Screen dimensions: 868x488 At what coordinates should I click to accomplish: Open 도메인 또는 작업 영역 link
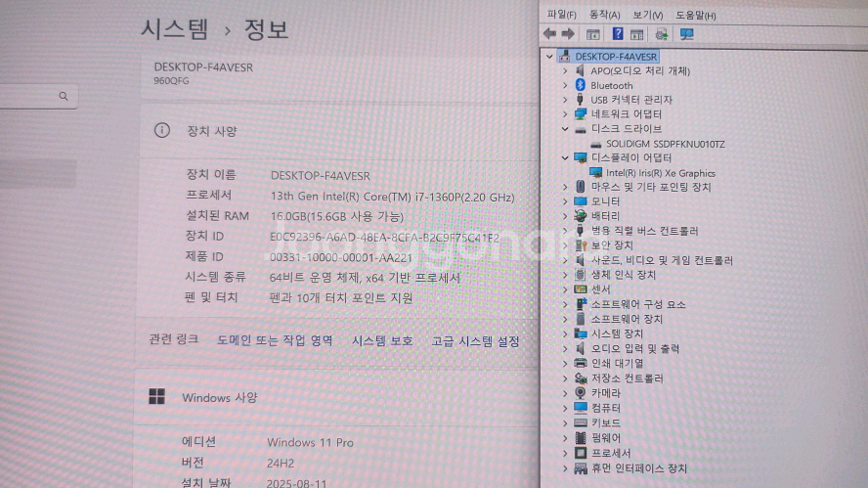click(275, 340)
